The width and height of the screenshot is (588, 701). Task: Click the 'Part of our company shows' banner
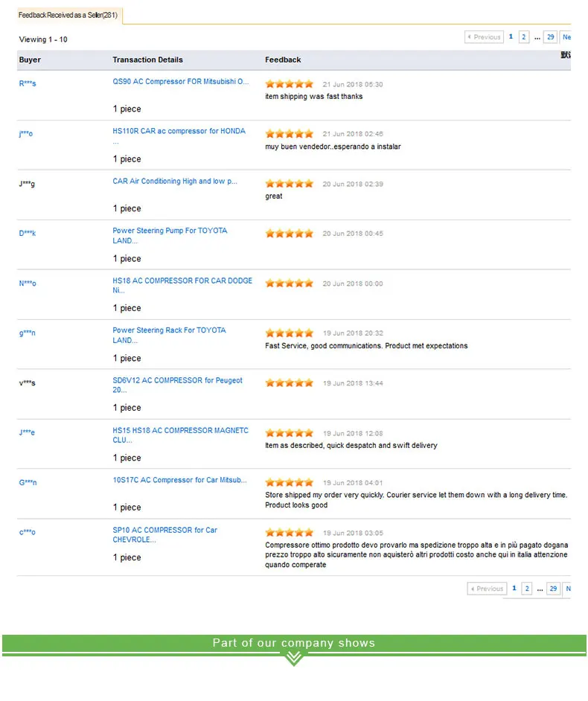pos(294,643)
